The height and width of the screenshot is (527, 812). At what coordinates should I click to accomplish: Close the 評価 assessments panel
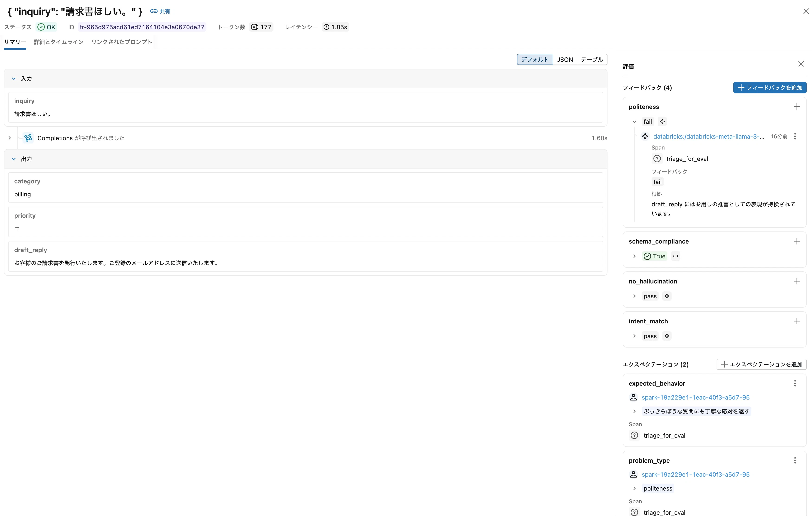(801, 64)
